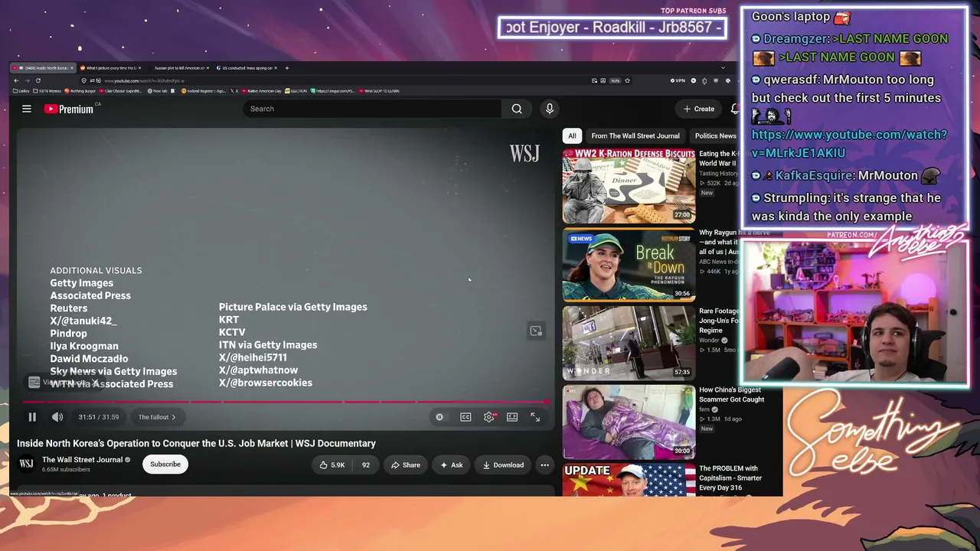
Task: Enter fullscreen mode in the player
Action: point(535,417)
